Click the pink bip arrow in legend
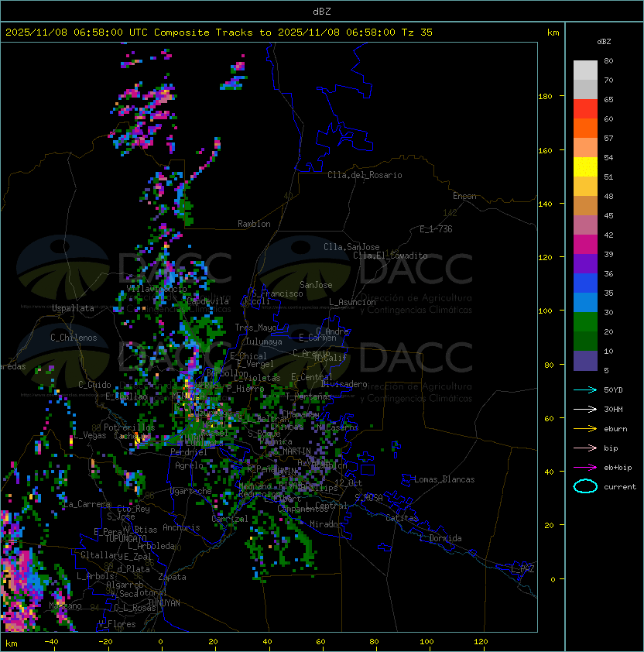The height and width of the screenshot is (652, 644). (x=585, y=448)
